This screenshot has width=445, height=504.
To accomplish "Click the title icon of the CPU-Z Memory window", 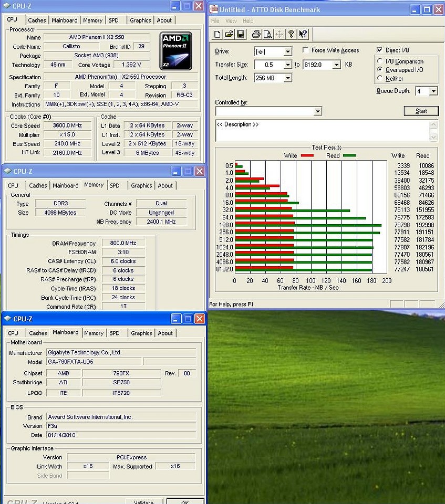I will coord(7,171).
